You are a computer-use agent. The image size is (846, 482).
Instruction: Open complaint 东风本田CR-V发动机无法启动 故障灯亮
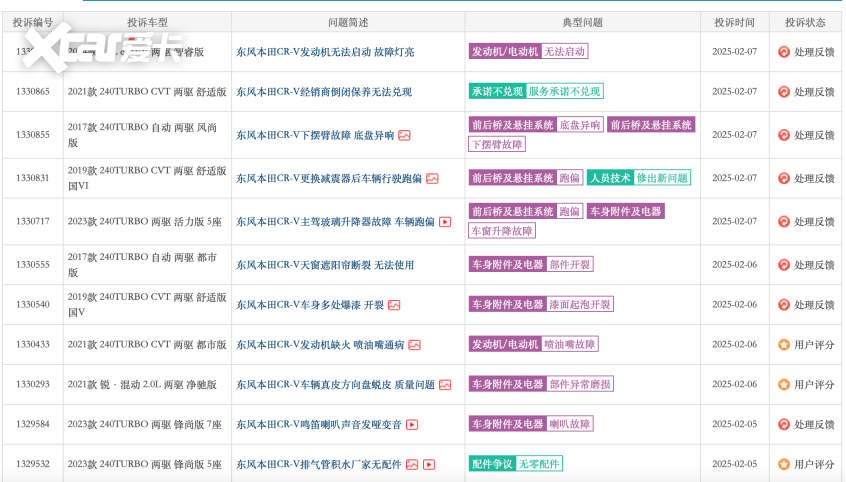click(x=325, y=52)
